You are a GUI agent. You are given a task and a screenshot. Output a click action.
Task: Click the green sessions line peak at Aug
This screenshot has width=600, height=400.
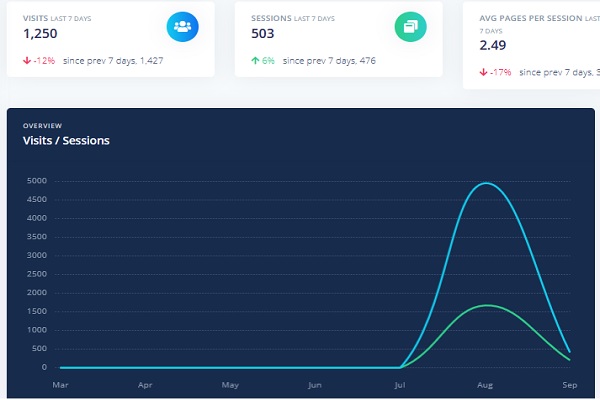pos(486,305)
